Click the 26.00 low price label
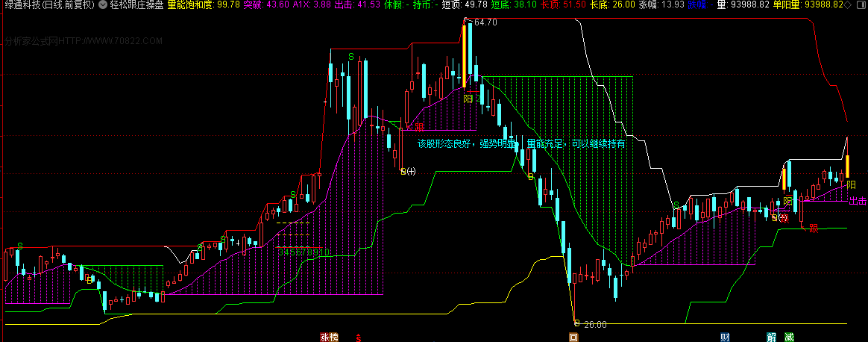 click(595, 324)
